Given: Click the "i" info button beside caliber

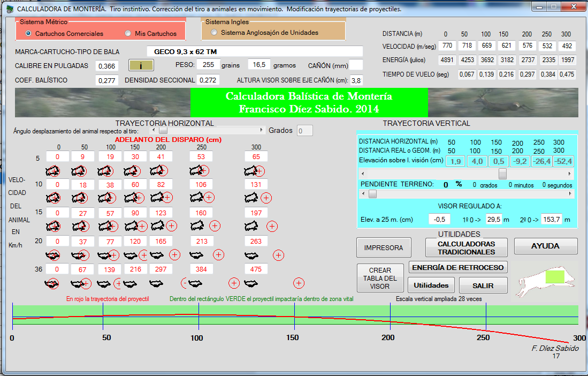Looking at the screenshot, I should coord(141,65).
